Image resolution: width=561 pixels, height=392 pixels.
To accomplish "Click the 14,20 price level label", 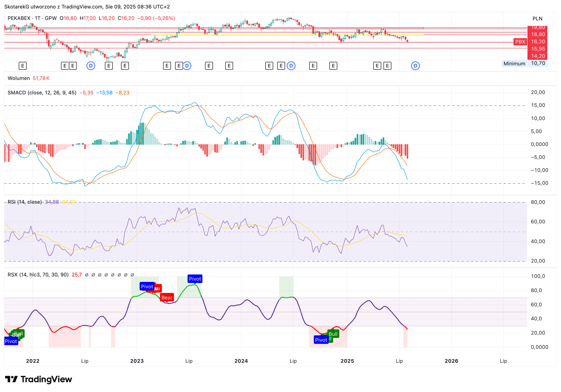I will (x=538, y=56).
